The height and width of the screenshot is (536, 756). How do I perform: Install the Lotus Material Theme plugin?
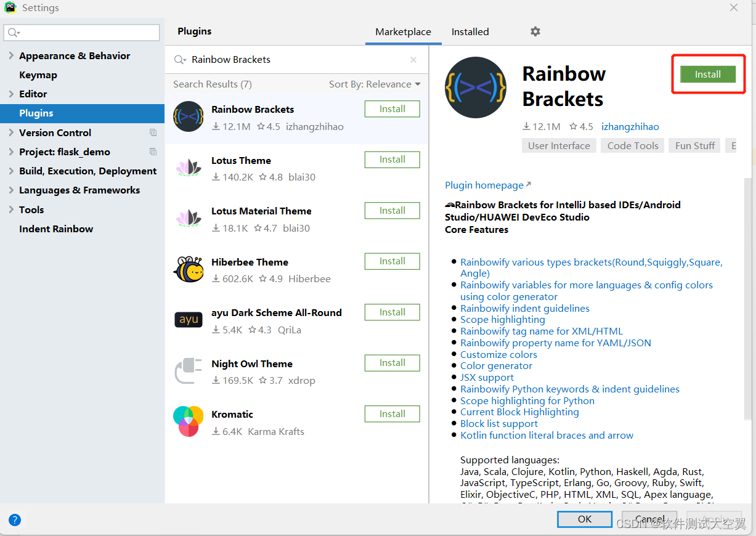click(x=392, y=211)
